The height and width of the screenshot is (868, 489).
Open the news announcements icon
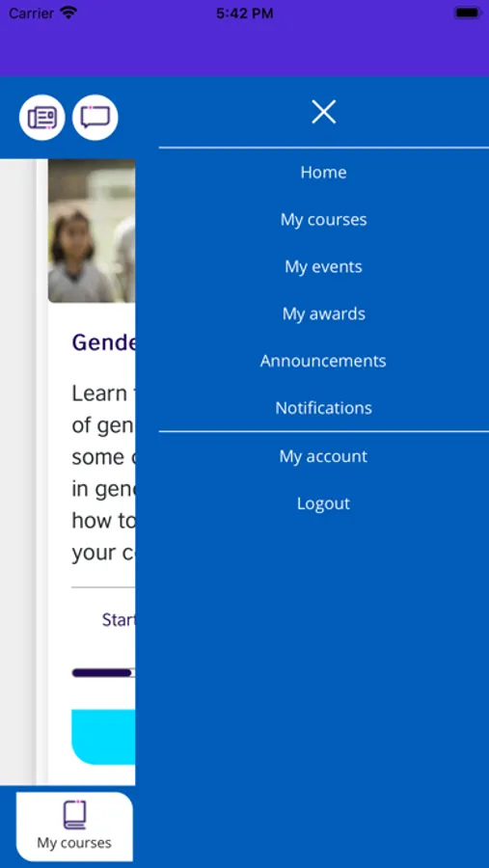[x=42, y=118]
